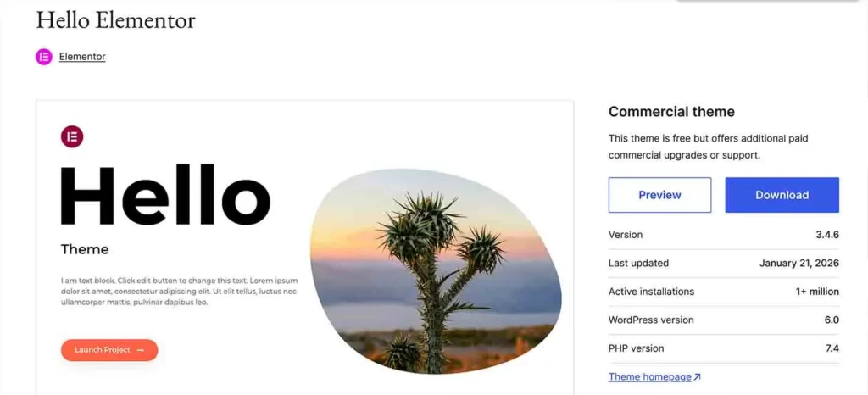The image size is (868, 395).
Task: Click the WordPress version 6.0 row
Action: pyautogui.click(x=723, y=320)
